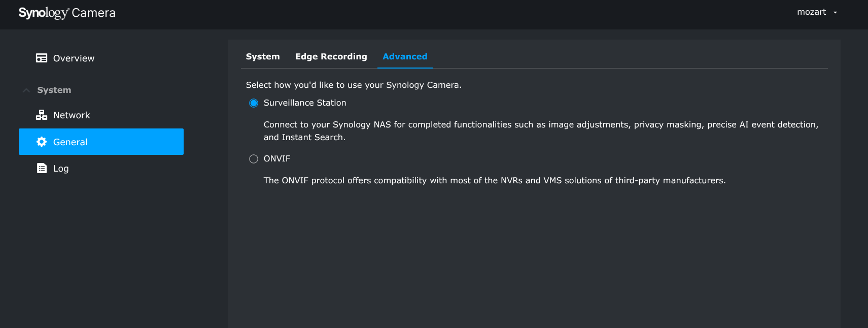This screenshot has width=868, height=328.
Task: Switch to the System tab
Action: coord(263,56)
